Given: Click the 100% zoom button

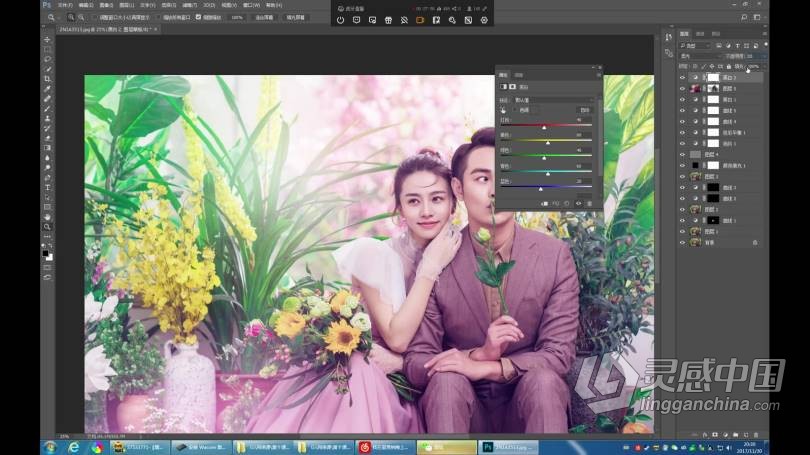Looking at the screenshot, I should 237,17.
